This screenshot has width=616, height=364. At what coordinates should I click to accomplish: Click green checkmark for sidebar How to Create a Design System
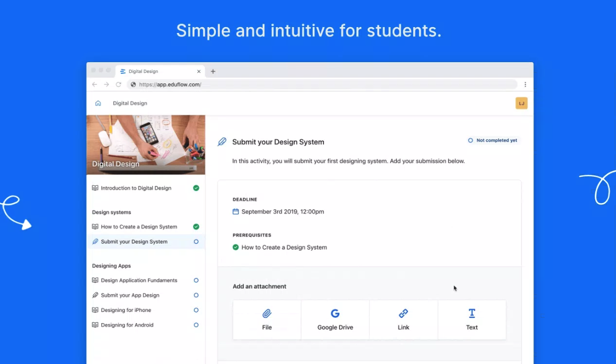196,227
